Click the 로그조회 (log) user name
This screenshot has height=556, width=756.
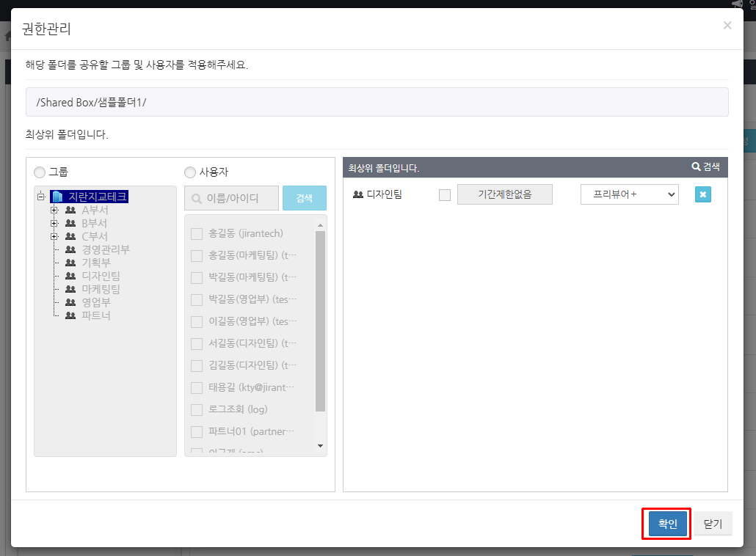[x=239, y=409]
